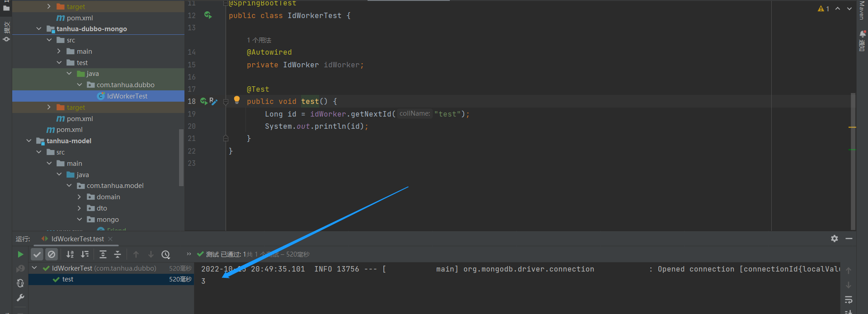Collapse the mongo package
868x314 pixels.
pyautogui.click(x=80, y=220)
